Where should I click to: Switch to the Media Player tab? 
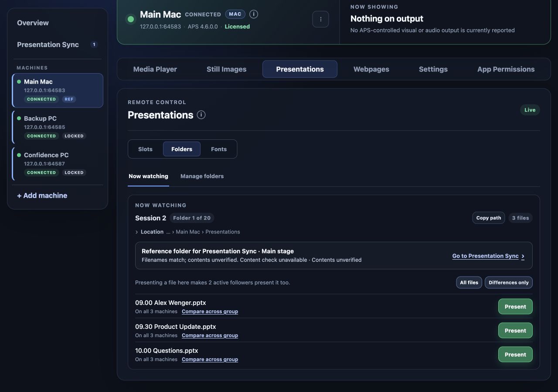click(x=155, y=69)
